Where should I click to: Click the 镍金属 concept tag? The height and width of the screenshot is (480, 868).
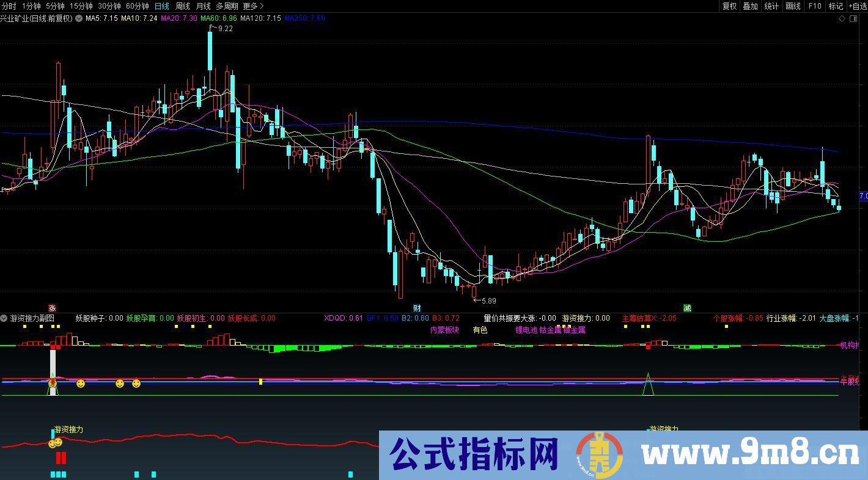(x=574, y=330)
